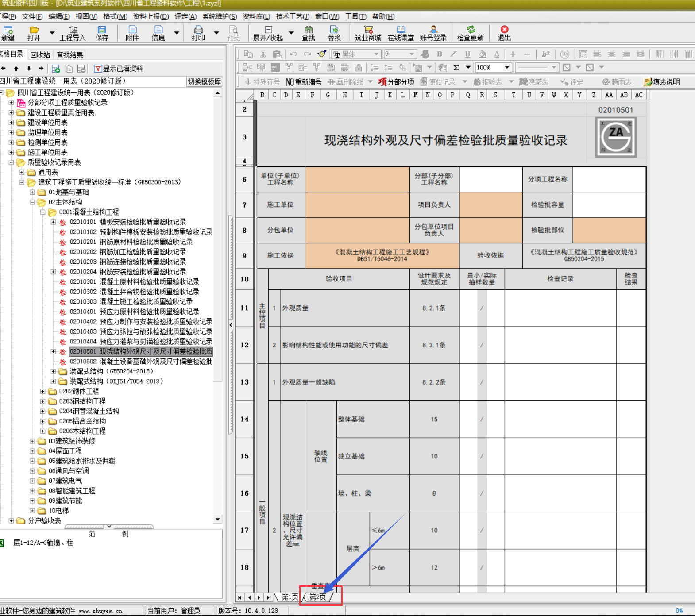This screenshot has width=695, height=616.
Task: Open the font size 9 dropdown
Action: click(x=412, y=54)
